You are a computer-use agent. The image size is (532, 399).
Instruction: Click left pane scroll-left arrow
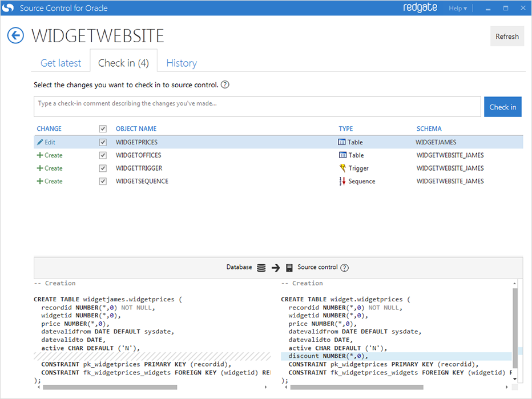pos(38,387)
